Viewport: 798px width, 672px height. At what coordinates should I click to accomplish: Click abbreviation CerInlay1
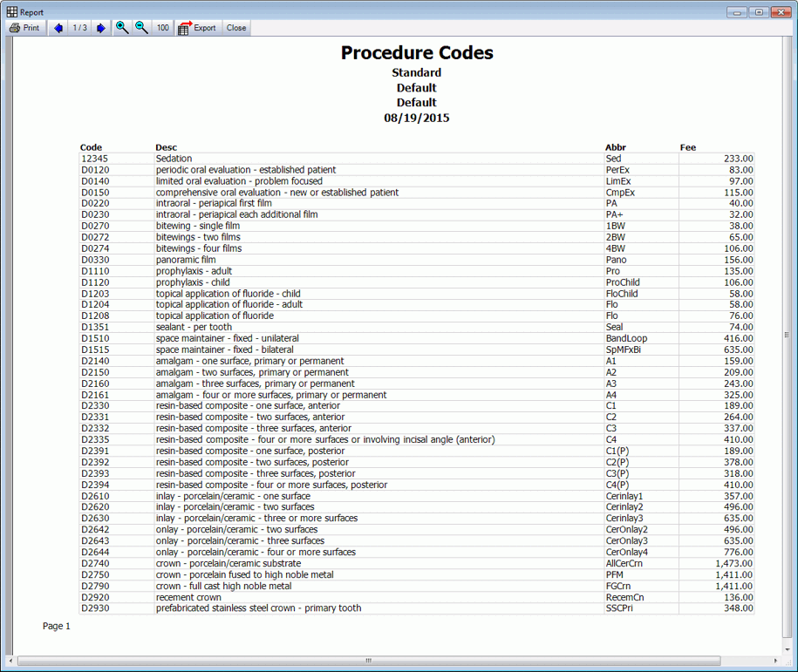pos(624,496)
